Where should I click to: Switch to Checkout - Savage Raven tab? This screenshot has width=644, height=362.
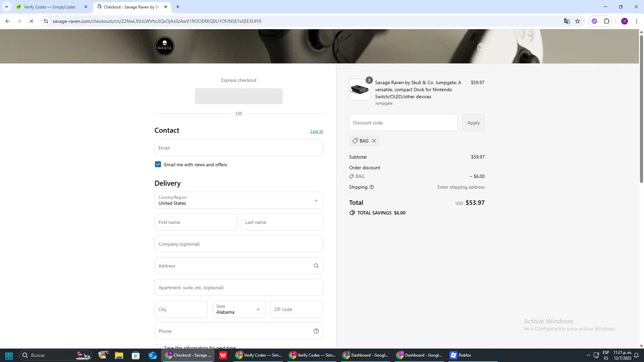pyautogui.click(x=131, y=7)
